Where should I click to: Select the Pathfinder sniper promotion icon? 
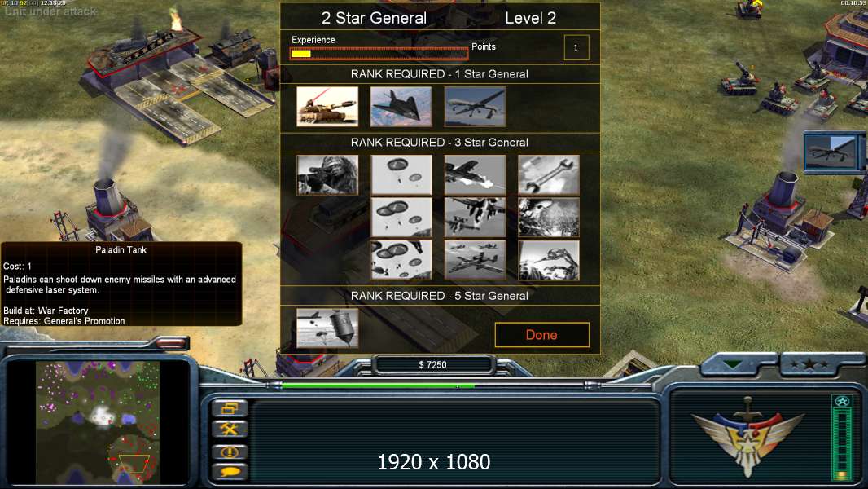pos(327,175)
